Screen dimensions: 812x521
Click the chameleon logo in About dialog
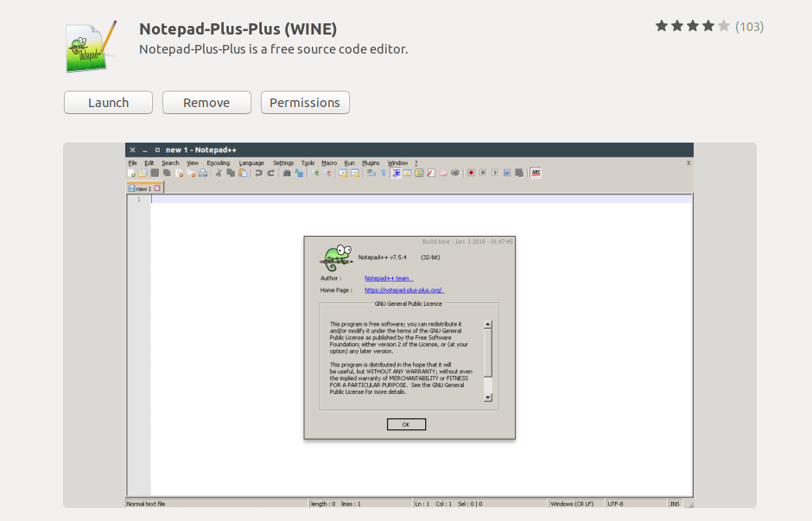coord(337,258)
